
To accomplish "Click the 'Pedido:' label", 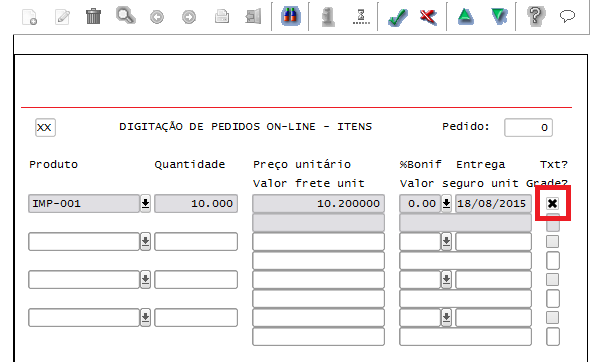I will click(x=466, y=127).
